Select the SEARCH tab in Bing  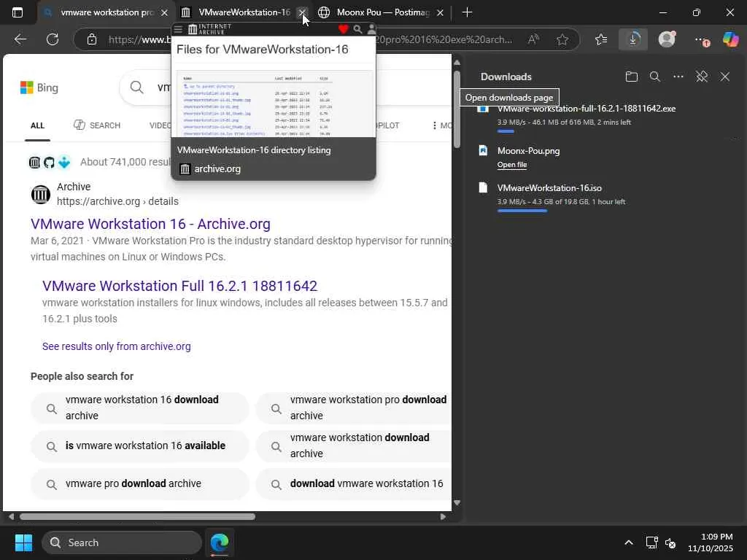[x=97, y=125]
